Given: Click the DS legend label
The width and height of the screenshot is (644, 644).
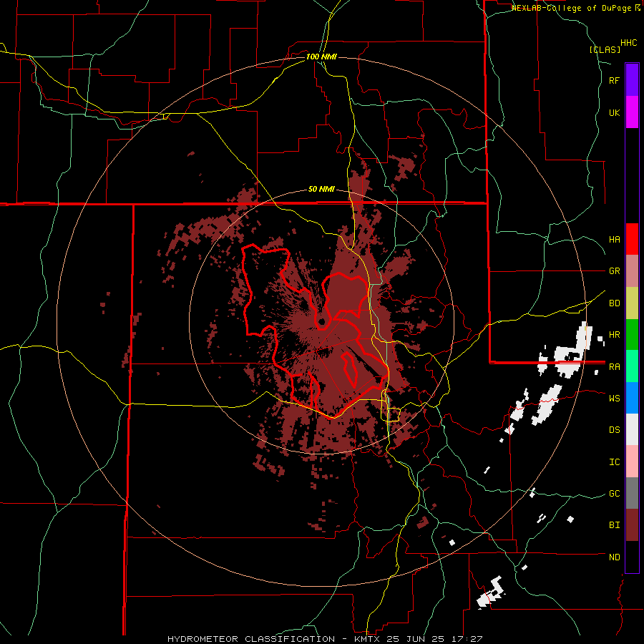Looking at the screenshot, I should [614, 430].
